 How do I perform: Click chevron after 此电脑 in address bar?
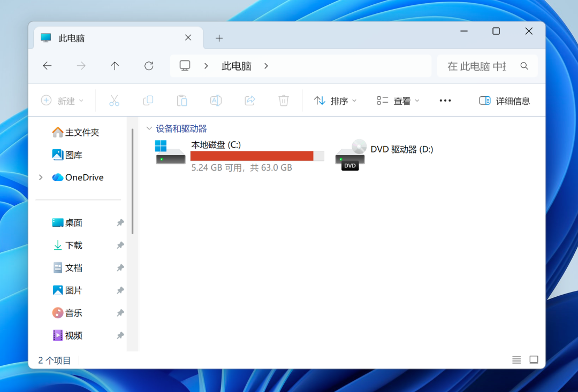click(x=266, y=66)
